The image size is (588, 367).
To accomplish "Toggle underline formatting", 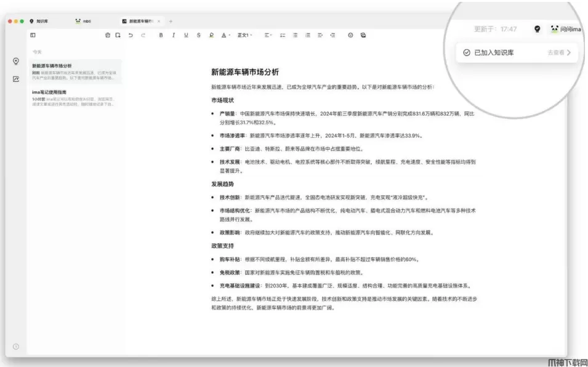I will 186,35.
